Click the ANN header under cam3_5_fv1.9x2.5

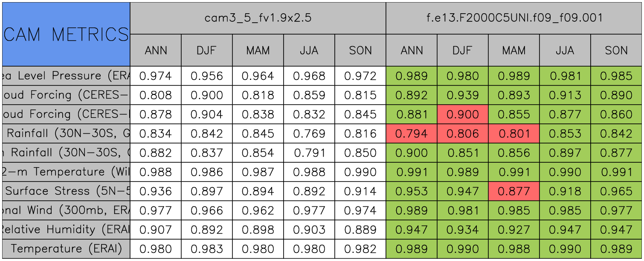click(x=156, y=50)
